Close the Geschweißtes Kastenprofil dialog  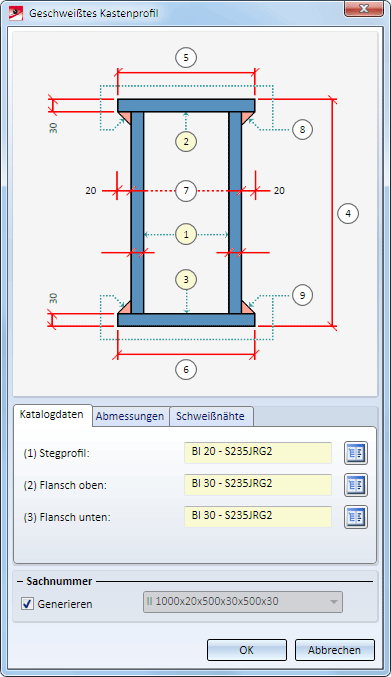pos(364,9)
